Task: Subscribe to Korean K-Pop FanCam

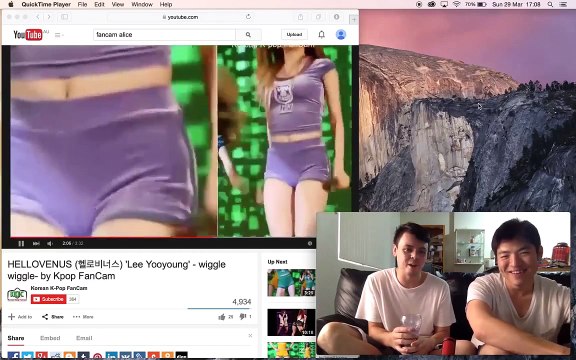Action: pyautogui.click(x=48, y=299)
